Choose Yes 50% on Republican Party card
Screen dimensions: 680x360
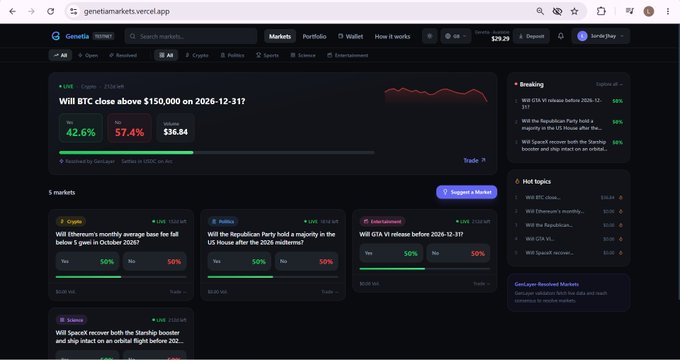[239, 262]
